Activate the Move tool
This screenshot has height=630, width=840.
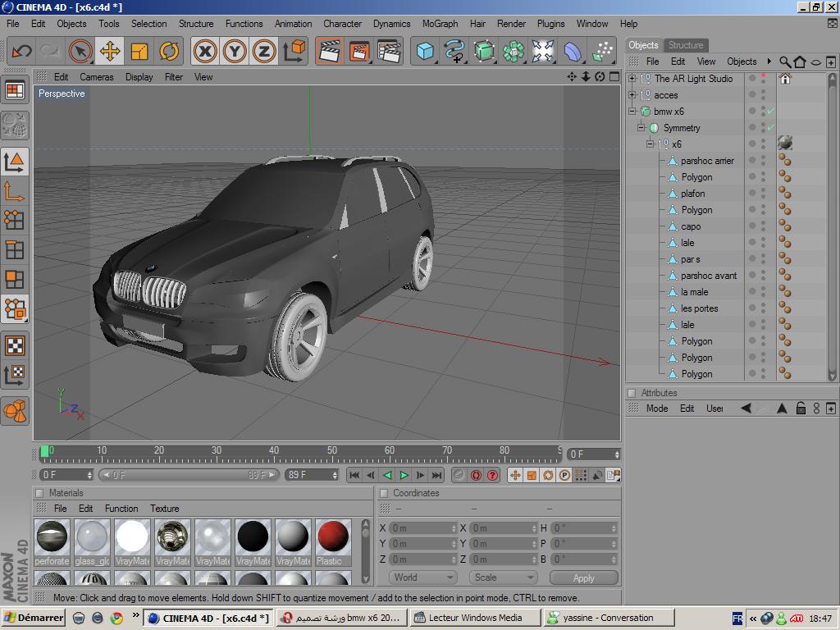point(110,52)
